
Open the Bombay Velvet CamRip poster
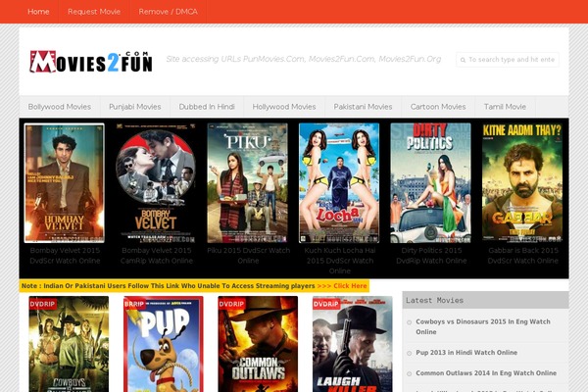pos(156,183)
